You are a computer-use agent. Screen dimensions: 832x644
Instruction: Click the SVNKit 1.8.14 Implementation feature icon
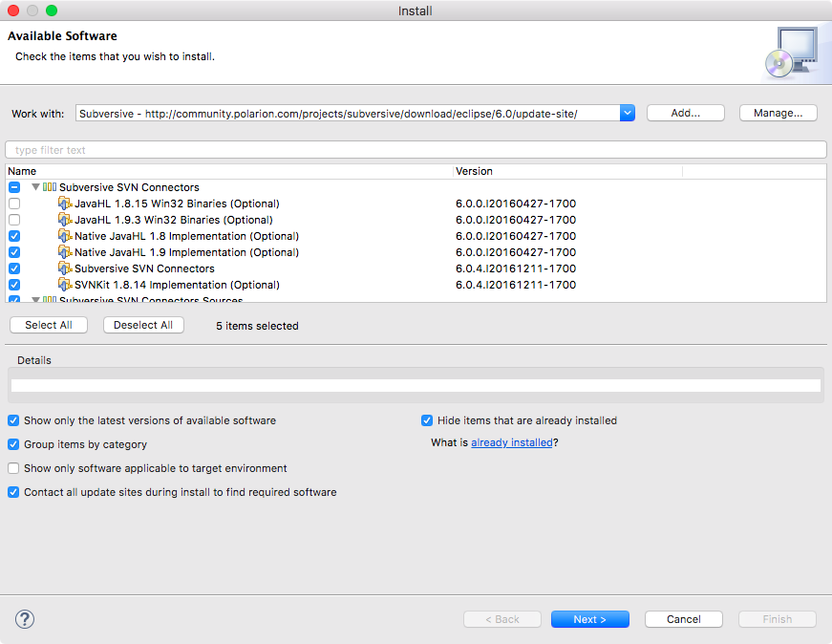[x=65, y=285]
